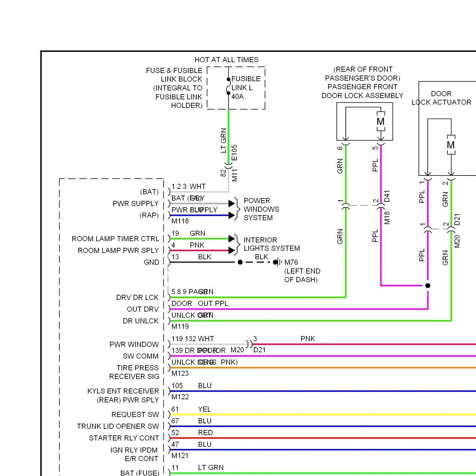Image resolution: width=476 pixels, height=476 pixels.
Task: Select the IGN RLY IPDM E/R CONT label
Action: 134,454
